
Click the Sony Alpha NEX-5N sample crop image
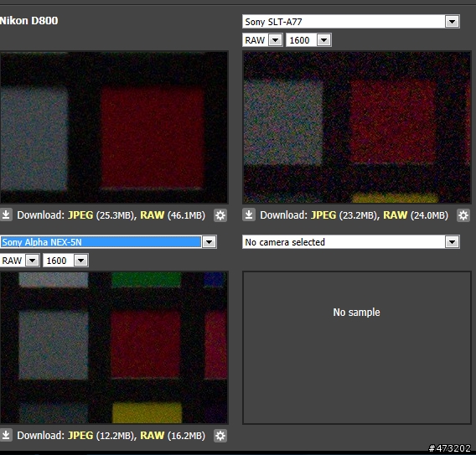[x=114, y=348]
